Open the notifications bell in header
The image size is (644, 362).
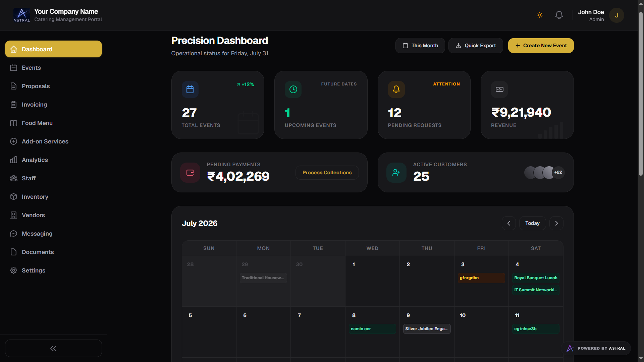(559, 15)
